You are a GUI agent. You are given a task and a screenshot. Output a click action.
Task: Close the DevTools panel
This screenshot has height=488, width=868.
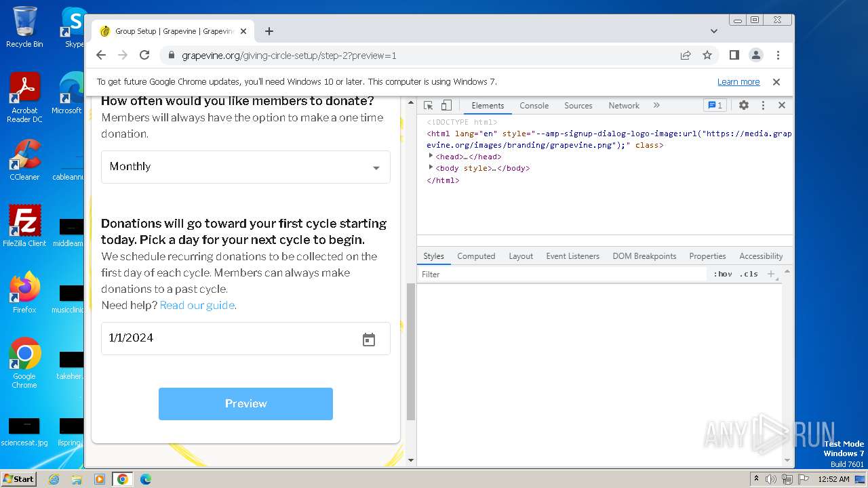(x=782, y=105)
